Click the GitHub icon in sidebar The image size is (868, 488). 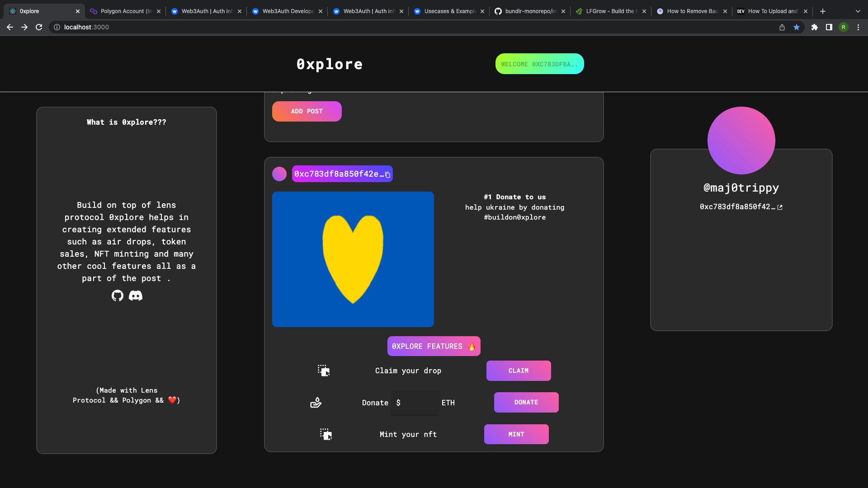118,296
